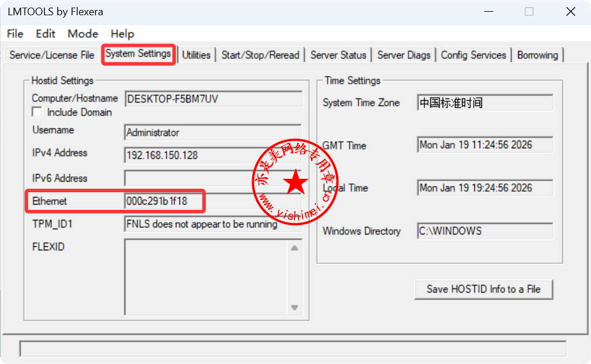Screen dimensions: 591x364
Task: Enable the Include Domain checkbox
Action: (37, 112)
